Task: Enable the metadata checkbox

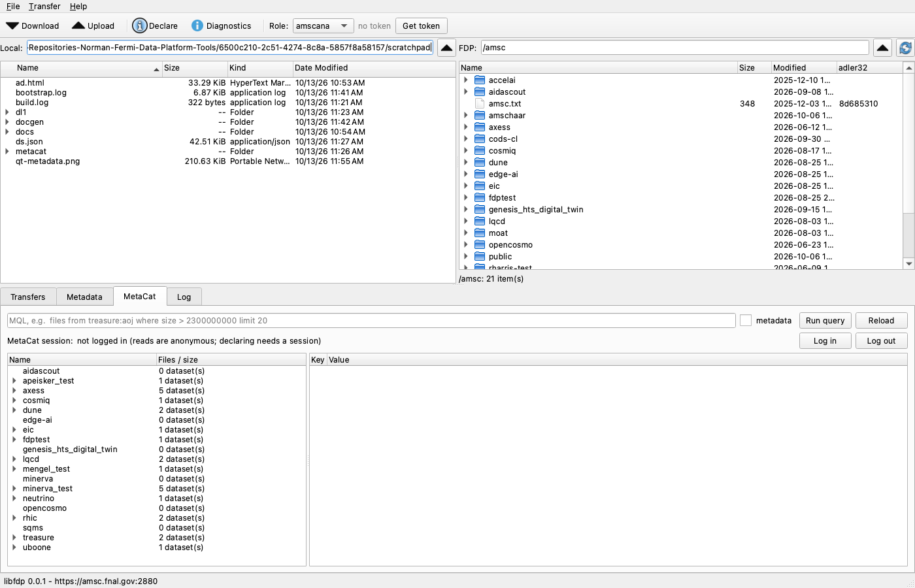Action: coord(746,321)
